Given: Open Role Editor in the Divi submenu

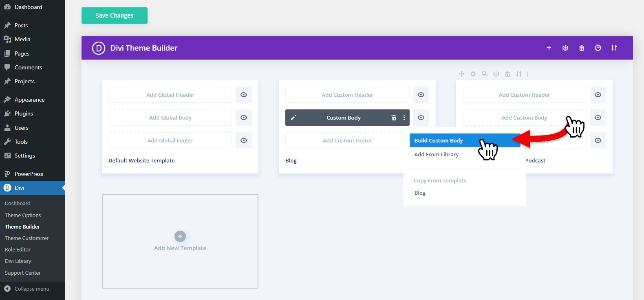Looking at the screenshot, I should [x=18, y=249].
